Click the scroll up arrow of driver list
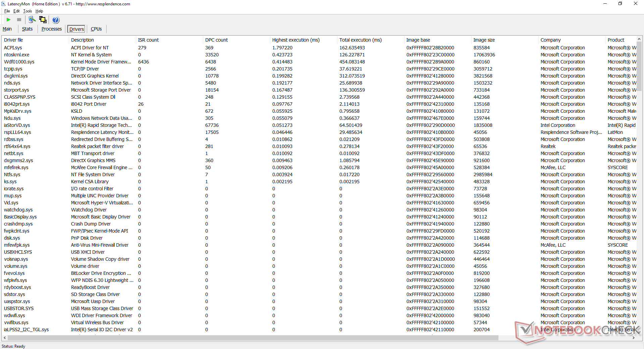 coord(639,39)
